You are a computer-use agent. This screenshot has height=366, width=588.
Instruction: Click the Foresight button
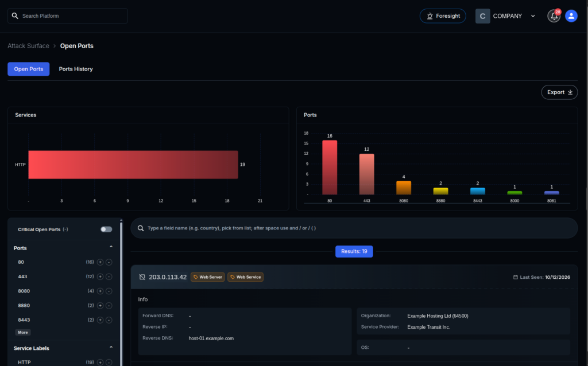pyautogui.click(x=443, y=16)
